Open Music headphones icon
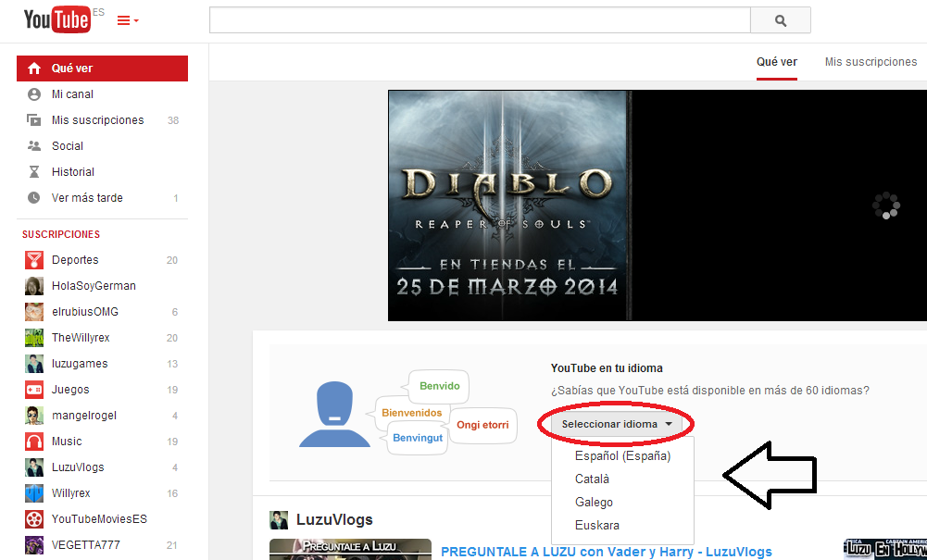This screenshot has width=927, height=560. point(34,442)
